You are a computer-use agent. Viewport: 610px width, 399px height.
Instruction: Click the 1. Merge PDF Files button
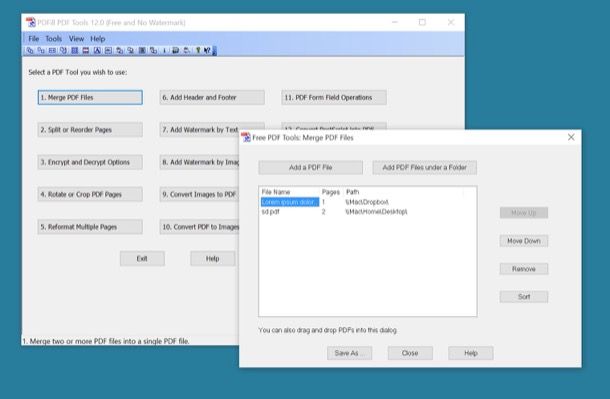pos(90,98)
